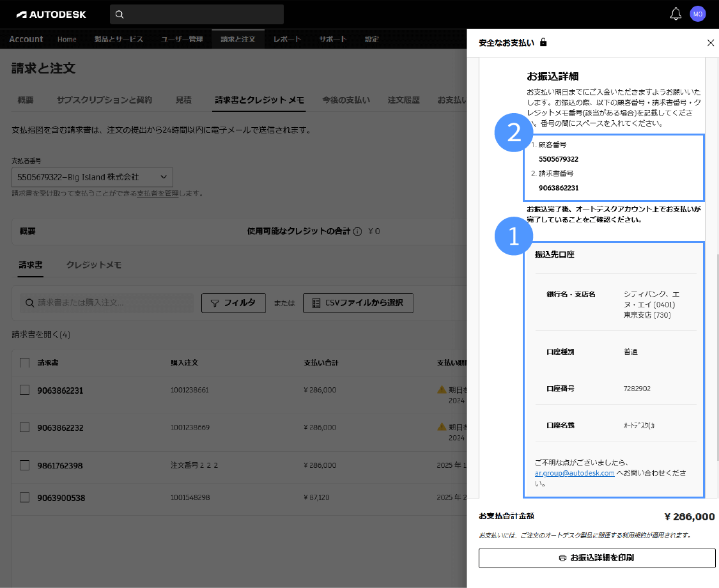Check the box for invoice 9063862231
This screenshot has width=719, height=588.
[25, 391]
